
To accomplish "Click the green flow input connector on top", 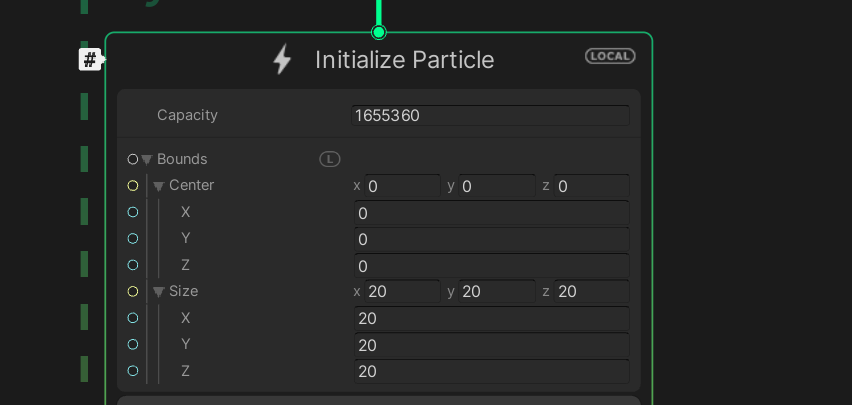I will point(378,32).
